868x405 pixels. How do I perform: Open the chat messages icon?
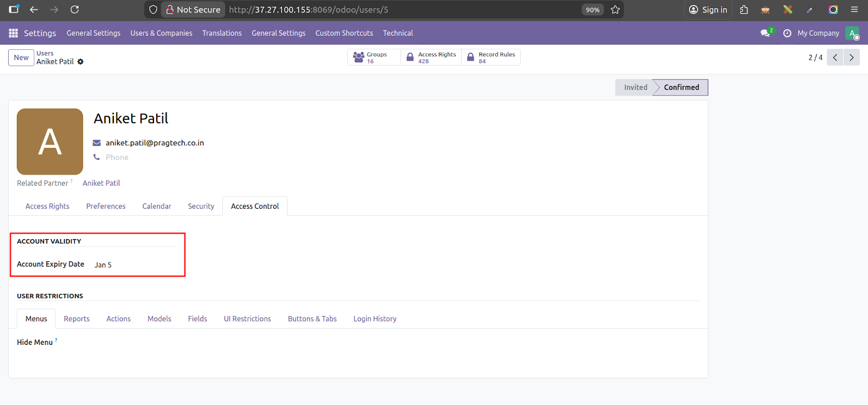(x=765, y=33)
